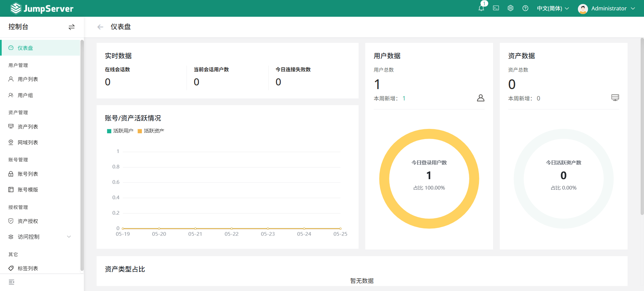Collapse the sidebar using bottom menu icon
This screenshot has height=291, width=644.
pos(11,282)
